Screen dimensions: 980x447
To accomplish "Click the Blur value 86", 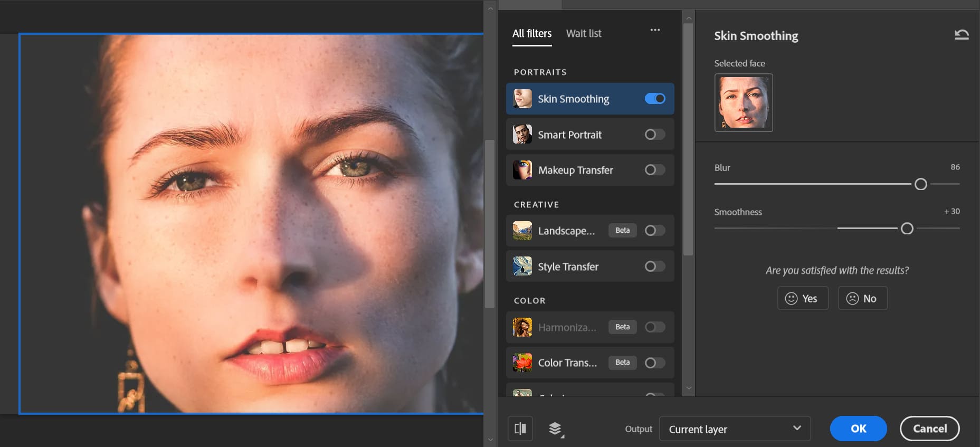I will click(x=955, y=167).
